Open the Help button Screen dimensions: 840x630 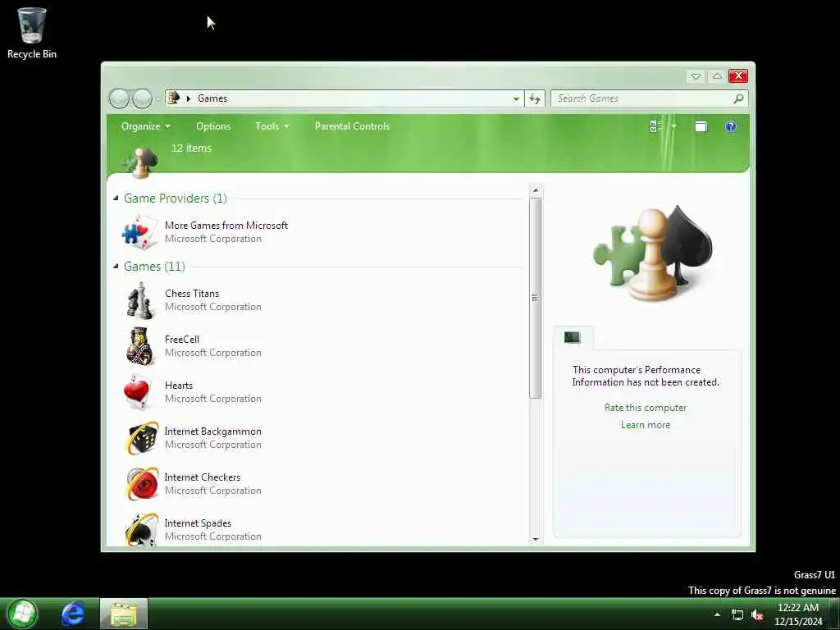tap(731, 126)
